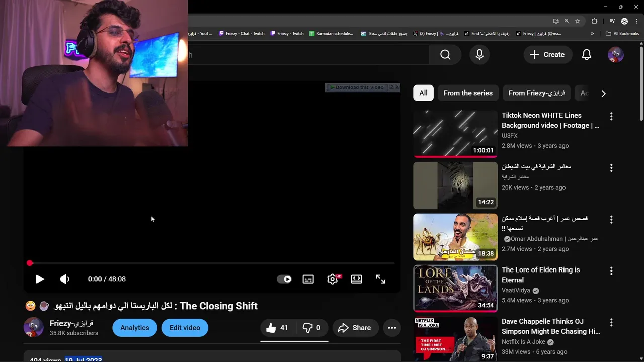Click the page vertical scrollbar
644x362 pixels.
point(641,83)
